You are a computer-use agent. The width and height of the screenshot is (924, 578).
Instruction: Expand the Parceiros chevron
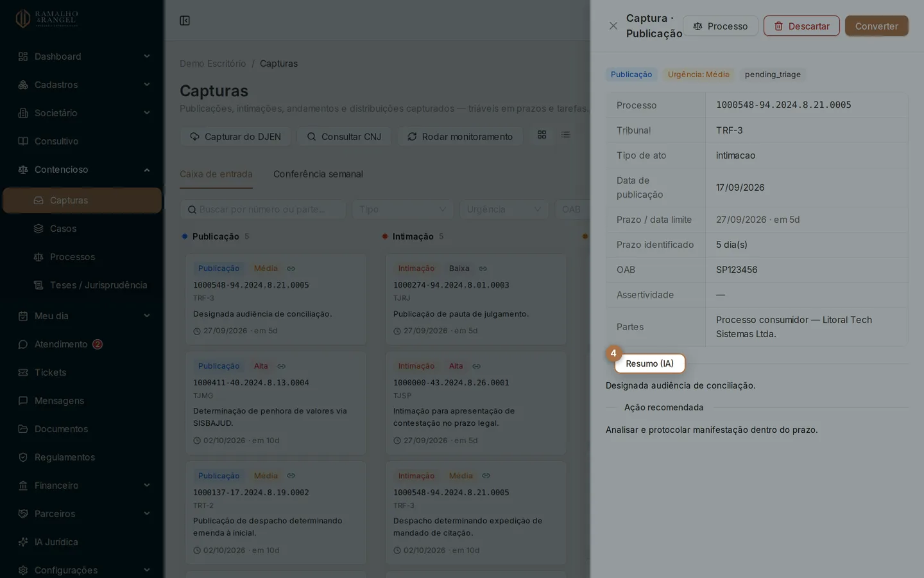[x=147, y=514]
